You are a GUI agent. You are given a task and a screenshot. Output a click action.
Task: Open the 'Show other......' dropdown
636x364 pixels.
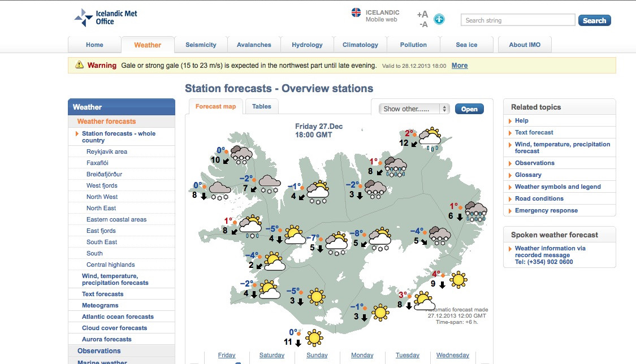(414, 109)
